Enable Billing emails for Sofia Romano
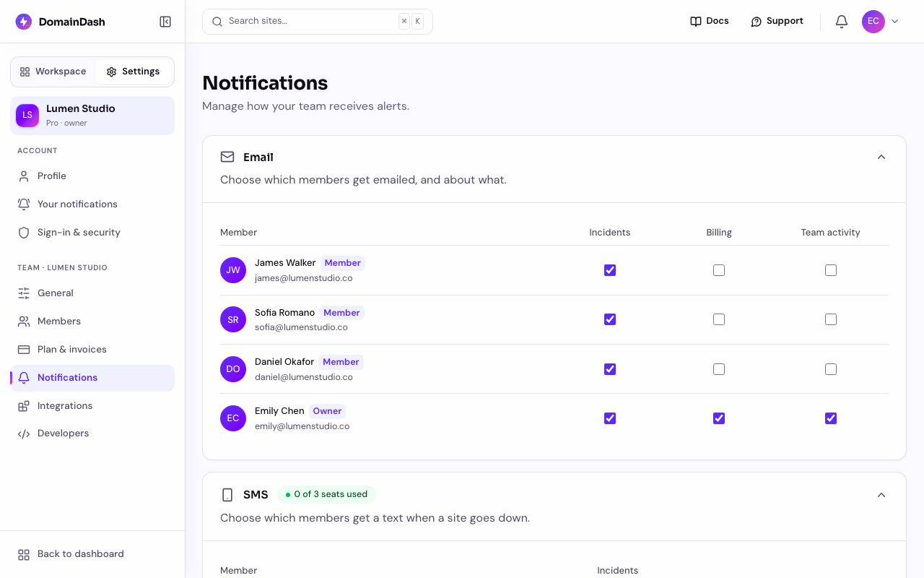Screen dimensions: 924x578 [x=719, y=319]
